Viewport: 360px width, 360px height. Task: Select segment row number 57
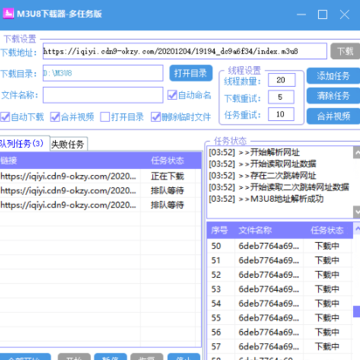click(x=279, y=346)
